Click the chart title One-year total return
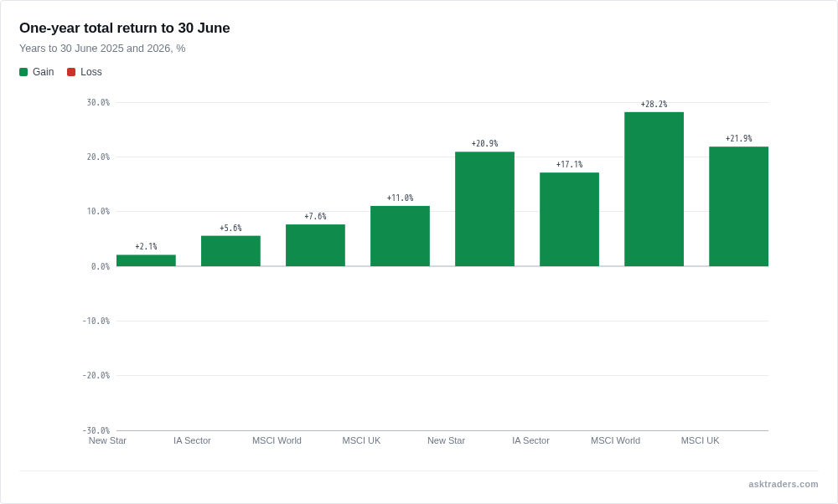This screenshot has width=838, height=504. point(125,28)
